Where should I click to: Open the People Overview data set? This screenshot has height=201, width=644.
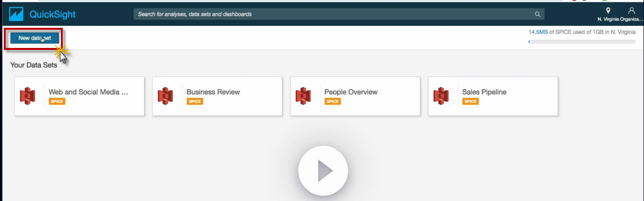pos(355,96)
